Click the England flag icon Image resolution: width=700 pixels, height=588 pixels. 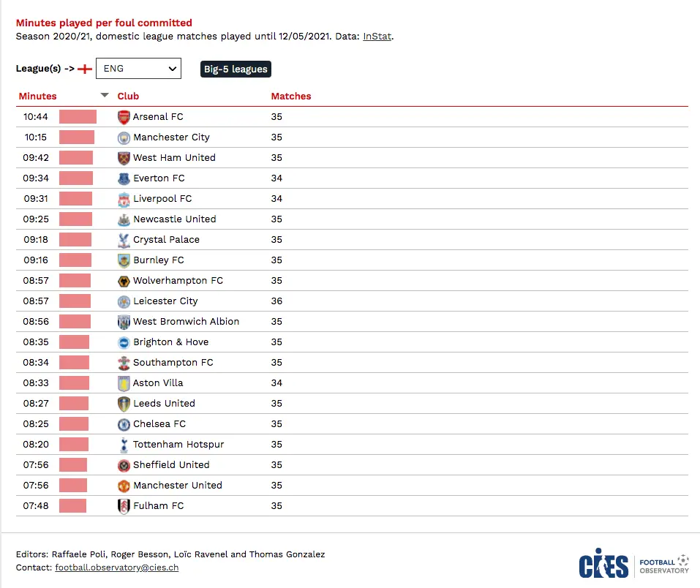[85, 69]
